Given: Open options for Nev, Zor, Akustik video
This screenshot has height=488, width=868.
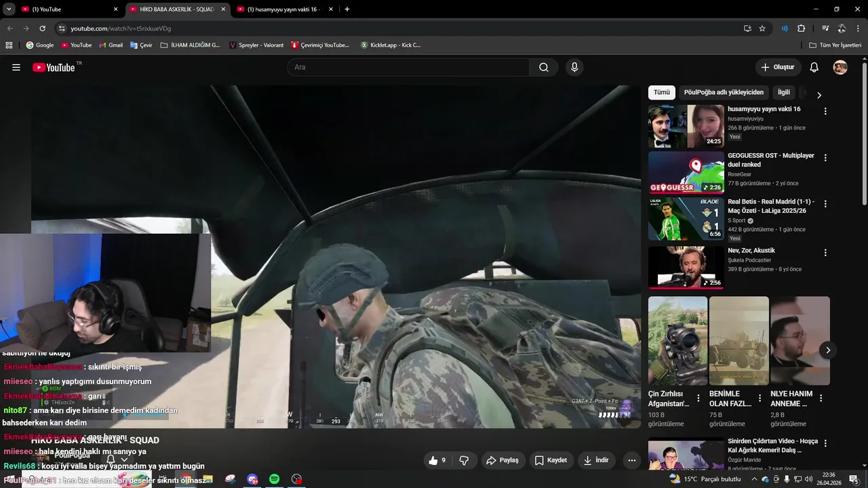Looking at the screenshot, I should 825,252.
